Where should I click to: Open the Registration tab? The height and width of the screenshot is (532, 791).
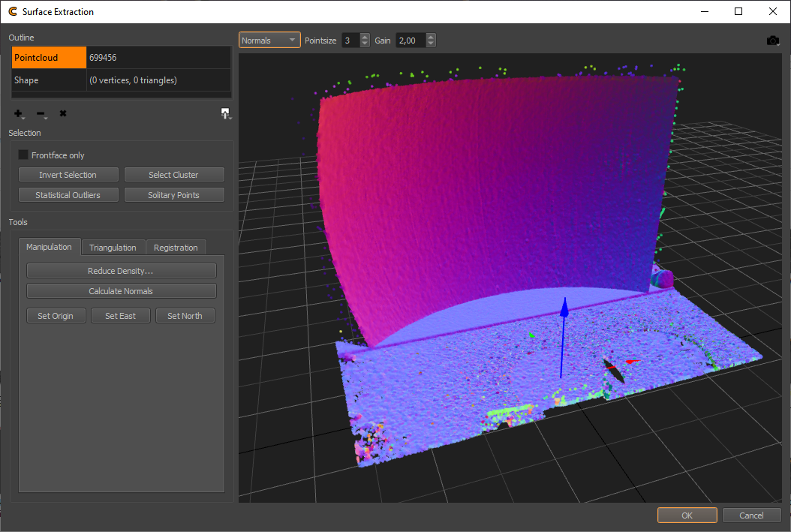[x=176, y=247]
